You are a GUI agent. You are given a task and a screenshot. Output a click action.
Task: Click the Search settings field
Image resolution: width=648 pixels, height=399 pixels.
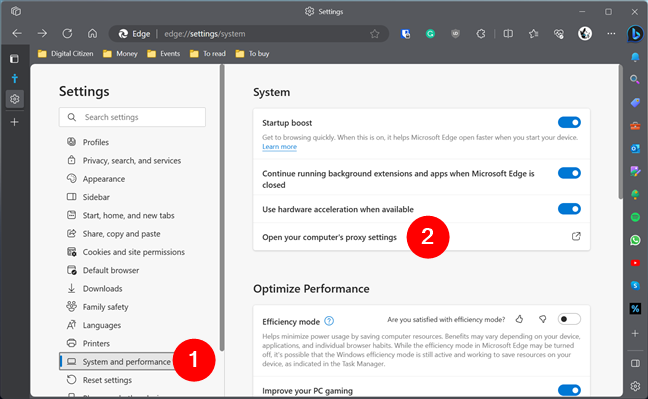132,117
